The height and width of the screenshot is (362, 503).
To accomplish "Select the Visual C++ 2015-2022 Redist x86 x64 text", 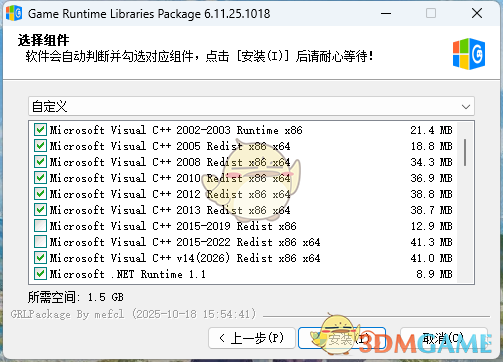I will [185, 242].
